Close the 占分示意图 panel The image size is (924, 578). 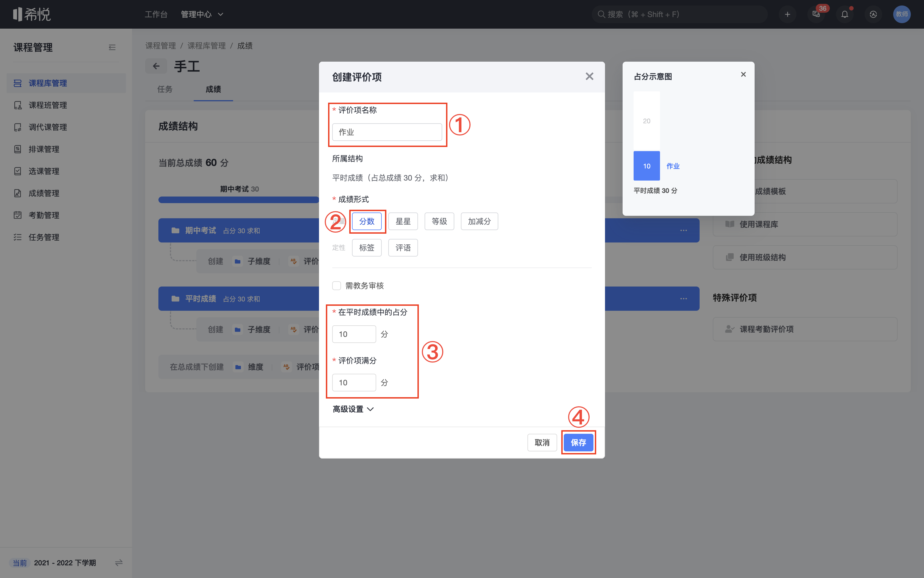(743, 74)
